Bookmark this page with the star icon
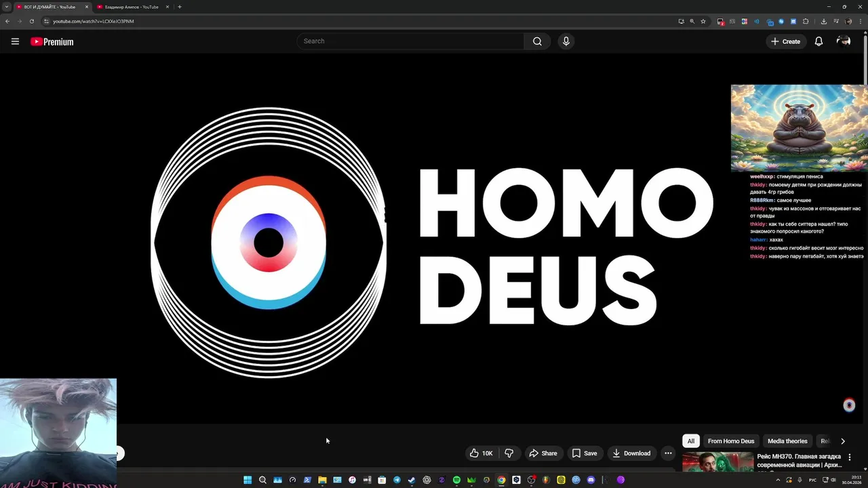The width and height of the screenshot is (868, 488). (703, 21)
